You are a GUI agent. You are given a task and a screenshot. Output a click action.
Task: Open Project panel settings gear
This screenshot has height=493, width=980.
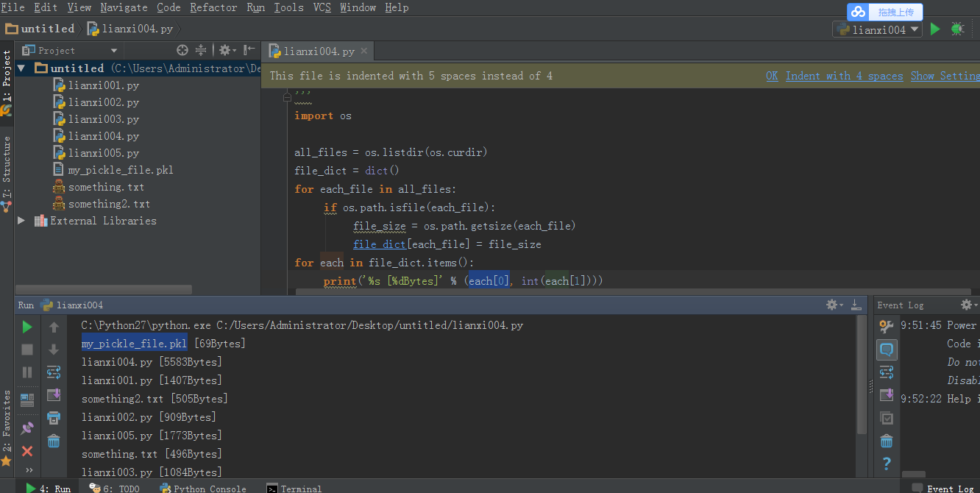coord(227,50)
